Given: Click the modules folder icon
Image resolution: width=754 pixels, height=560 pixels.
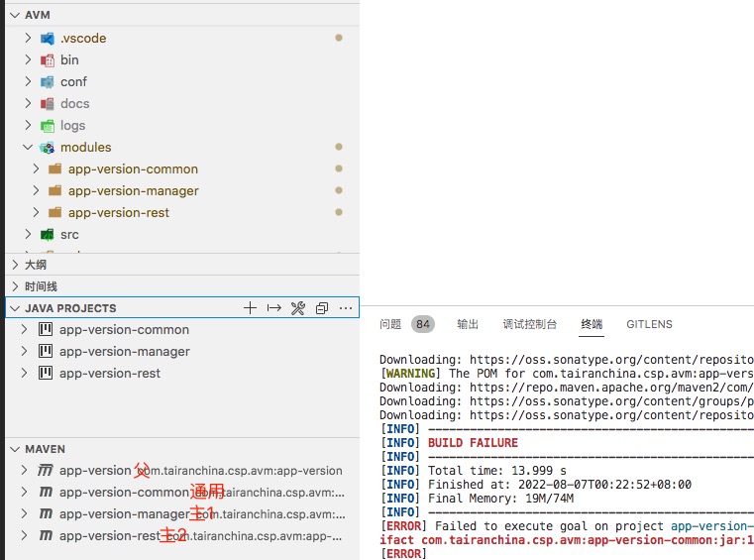Looking at the screenshot, I should [48, 148].
